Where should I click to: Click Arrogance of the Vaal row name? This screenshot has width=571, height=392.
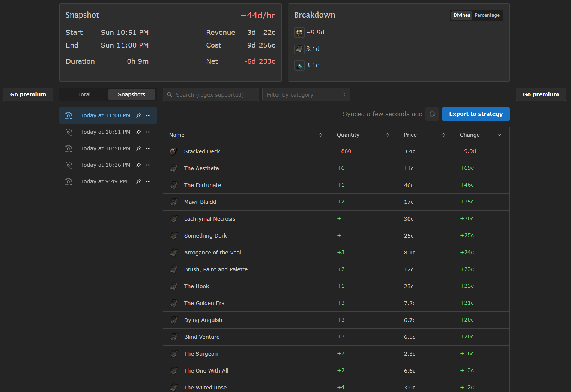point(212,253)
